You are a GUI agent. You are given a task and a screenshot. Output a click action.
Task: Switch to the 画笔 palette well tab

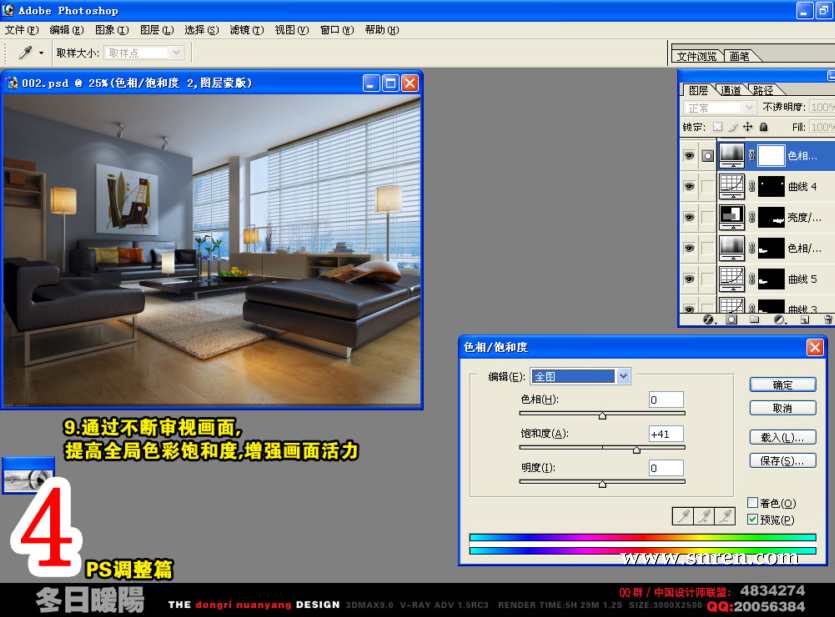click(x=739, y=56)
